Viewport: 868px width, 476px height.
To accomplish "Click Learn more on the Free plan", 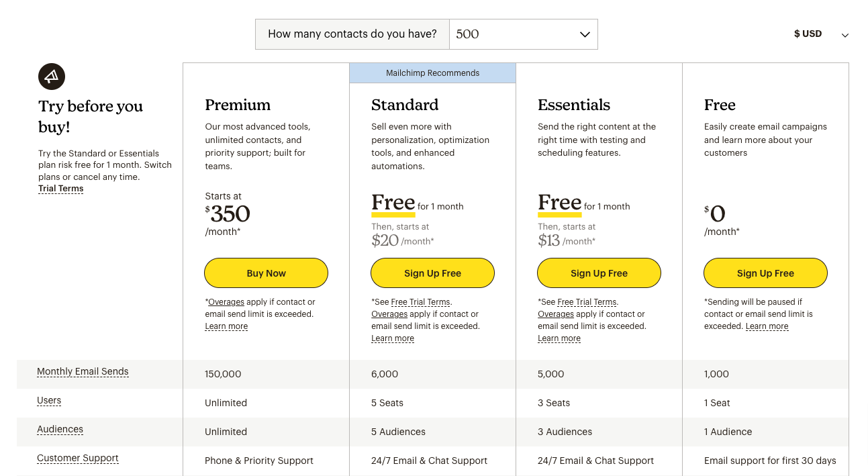I will (x=767, y=326).
